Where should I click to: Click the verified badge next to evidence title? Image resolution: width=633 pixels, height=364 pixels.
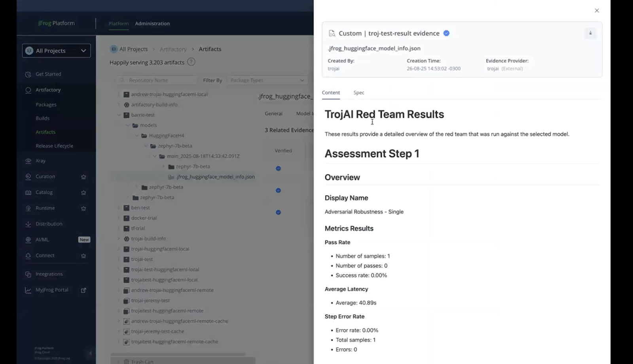coord(446,33)
